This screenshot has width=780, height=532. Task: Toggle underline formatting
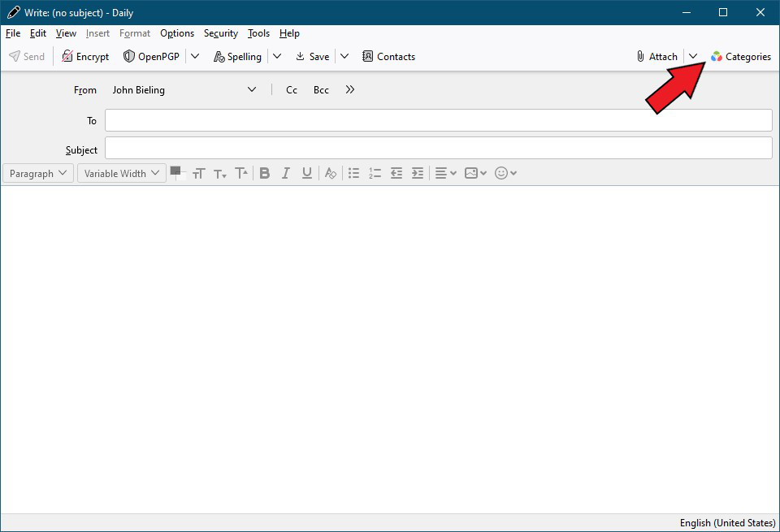(307, 173)
